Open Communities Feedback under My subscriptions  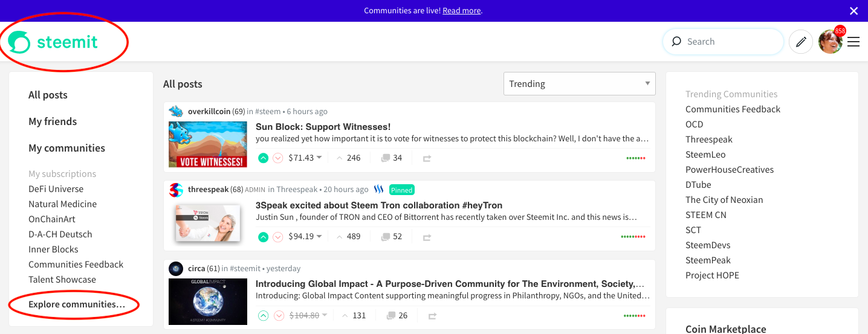click(x=76, y=265)
